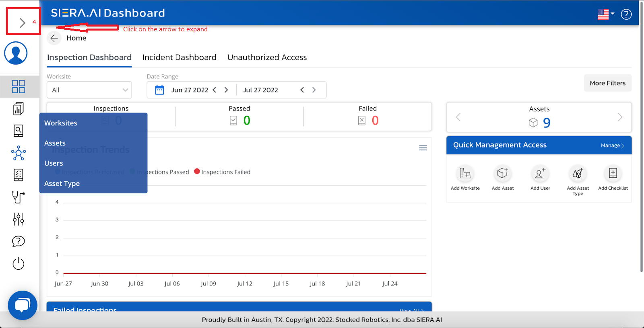Open the live chat bubble
The image size is (644, 328).
[x=23, y=305]
